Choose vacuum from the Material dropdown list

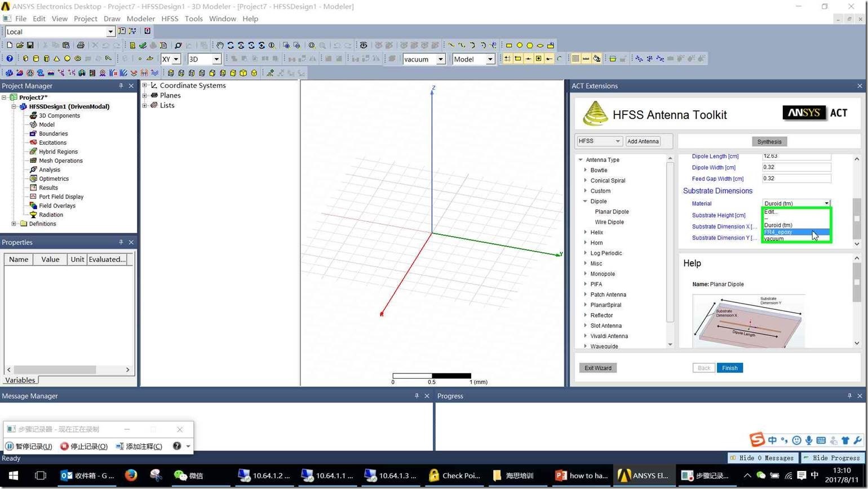(796, 239)
